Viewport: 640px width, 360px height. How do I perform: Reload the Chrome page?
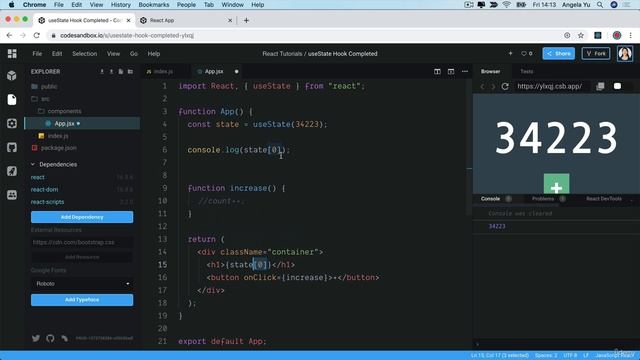coord(37,36)
